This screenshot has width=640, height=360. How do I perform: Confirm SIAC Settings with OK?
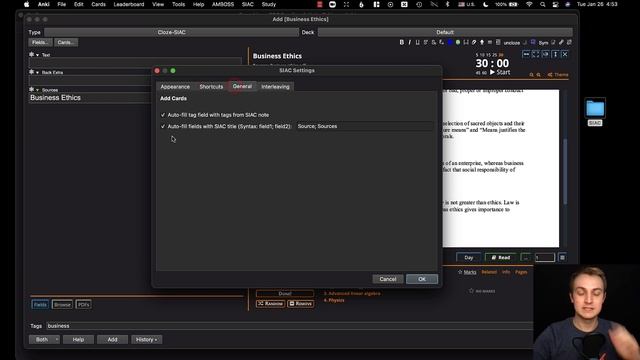coord(422,279)
